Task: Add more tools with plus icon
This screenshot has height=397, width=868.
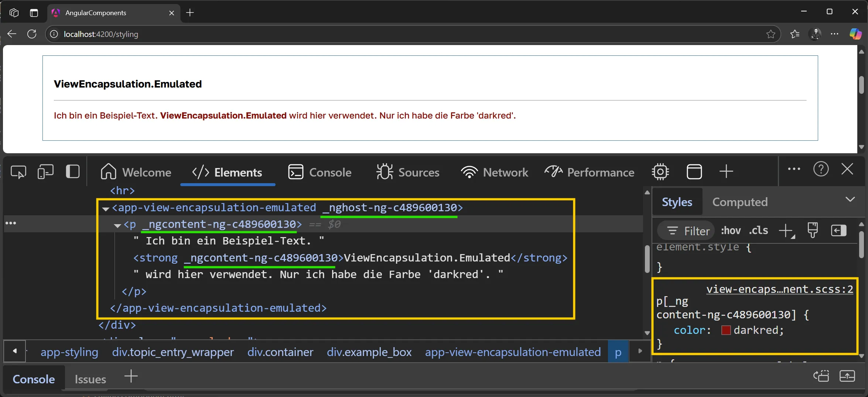Action: click(x=726, y=172)
